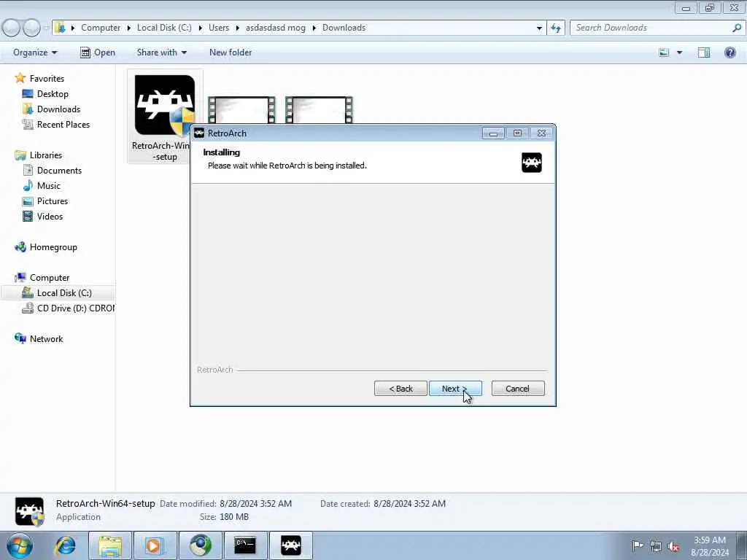Click the RetroArch installer title bar icon
747x560 pixels.
[x=199, y=133]
